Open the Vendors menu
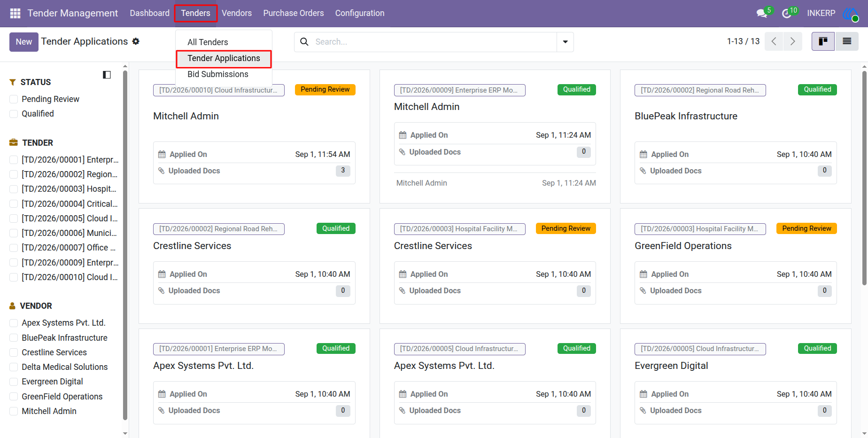The image size is (868, 438). [237, 13]
